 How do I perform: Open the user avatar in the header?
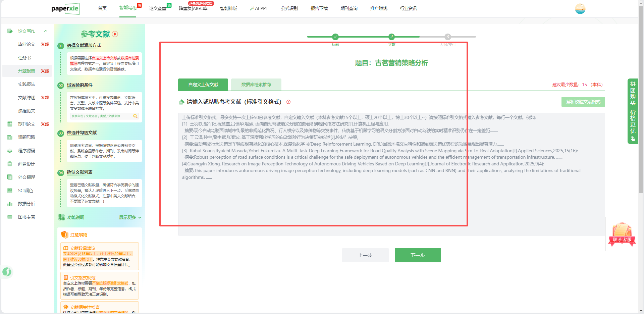tap(580, 9)
